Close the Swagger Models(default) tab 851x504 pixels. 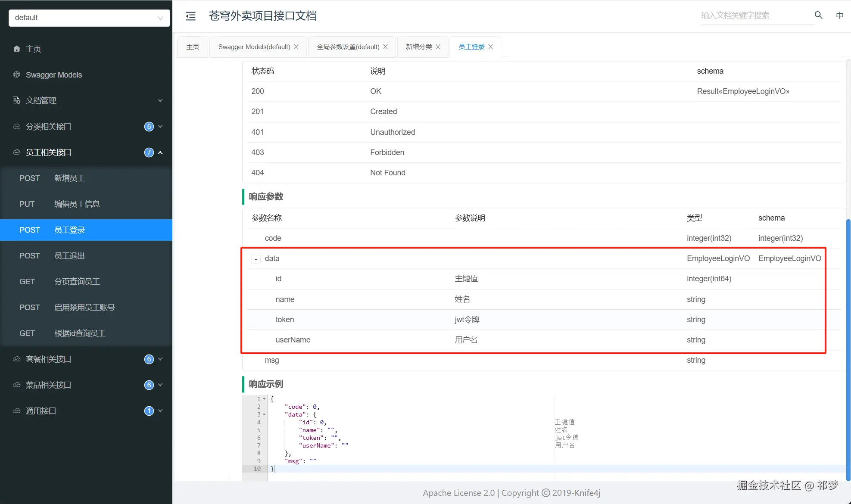tap(296, 47)
